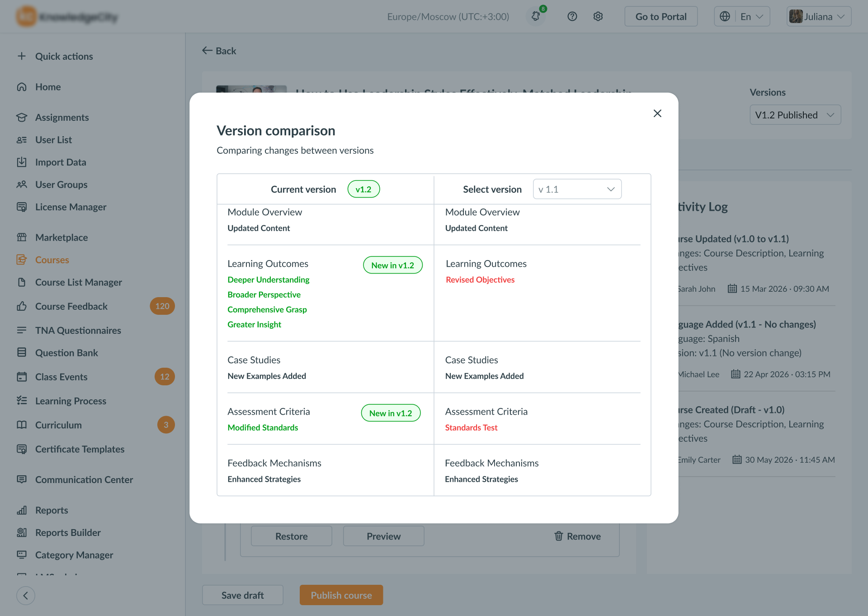The height and width of the screenshot is (616, 868).
Task: Click the Quick actions plus icon
Action: click(22, 56)
